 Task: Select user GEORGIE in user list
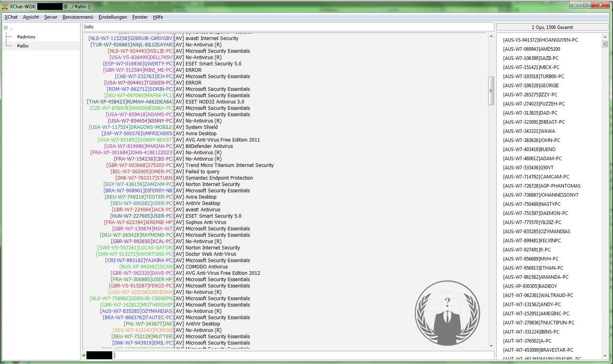pos(531,86)
